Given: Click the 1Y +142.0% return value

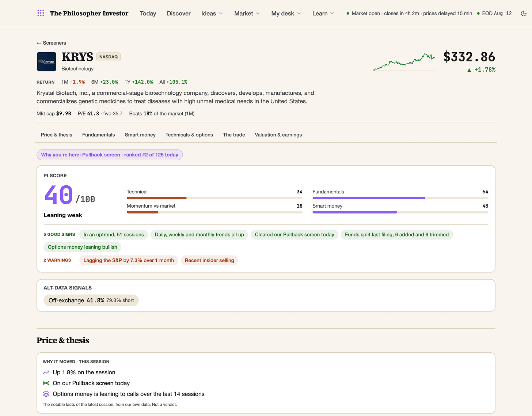Looking at the screenshot, I should click(139, 82).
